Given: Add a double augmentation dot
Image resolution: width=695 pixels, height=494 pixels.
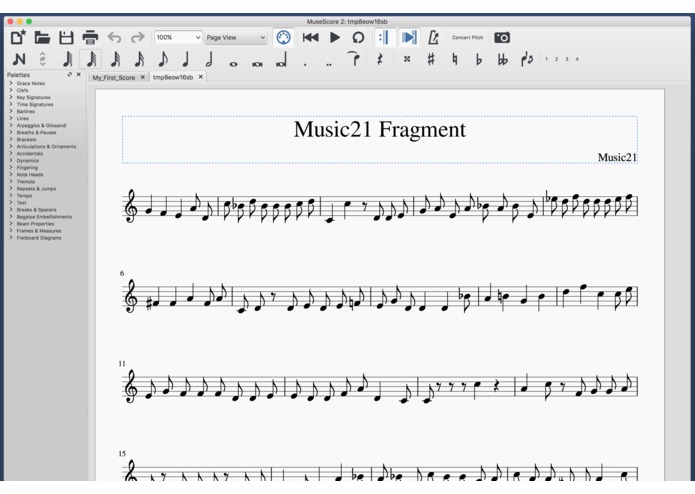Looking at the screenshot, I should coord(329,64).
